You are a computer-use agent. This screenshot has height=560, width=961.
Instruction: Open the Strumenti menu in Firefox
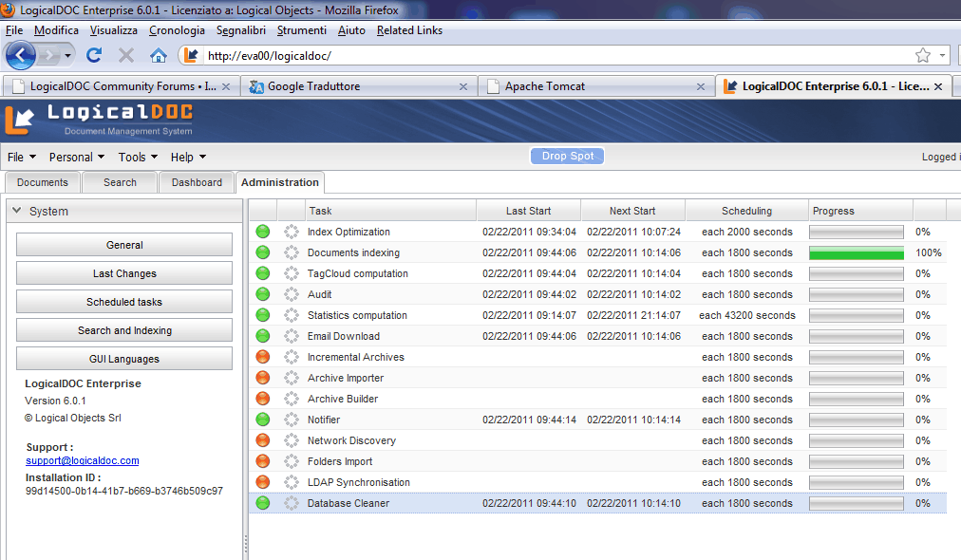(x=302, y=30)
